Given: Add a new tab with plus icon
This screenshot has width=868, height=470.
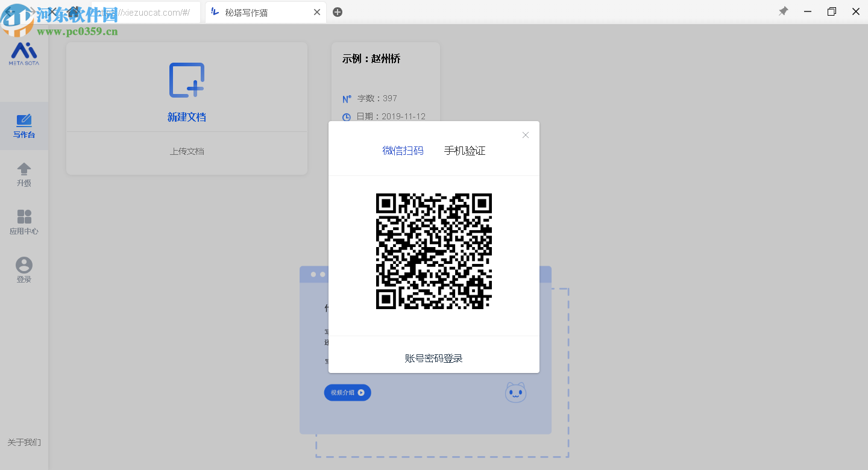Looking at the screenshot, I should (x=338, y=12).
